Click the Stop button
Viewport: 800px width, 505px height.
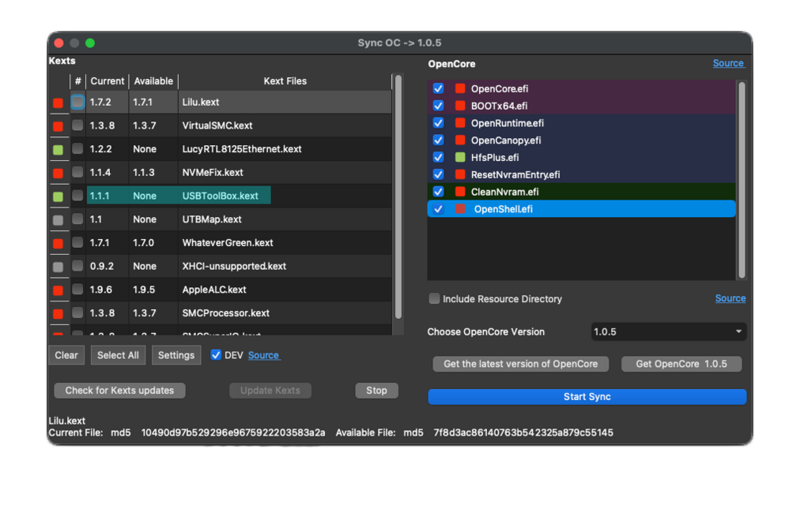377,390
